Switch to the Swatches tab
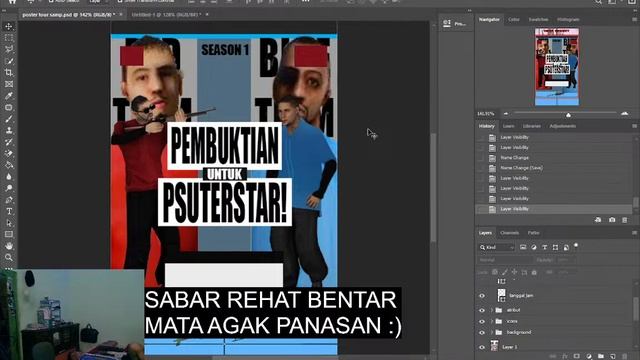The image size is (640, 360). pyautogui.click(x=538, y=19)
